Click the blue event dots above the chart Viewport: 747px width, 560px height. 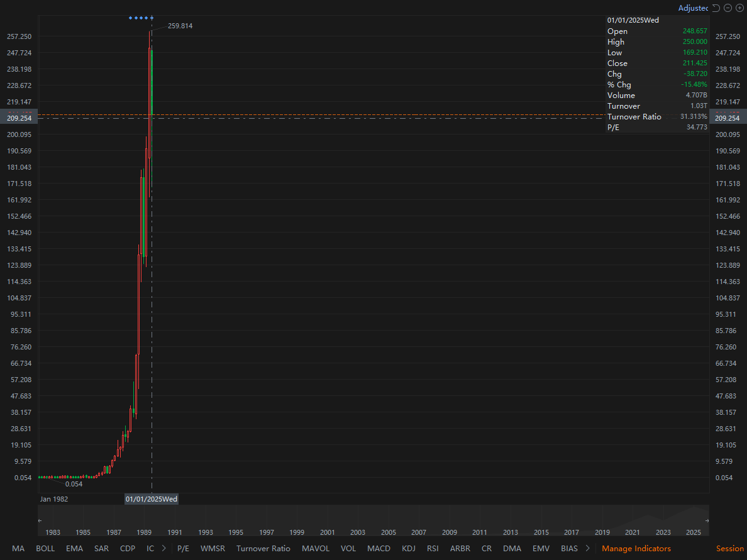[x=141, y=18]
